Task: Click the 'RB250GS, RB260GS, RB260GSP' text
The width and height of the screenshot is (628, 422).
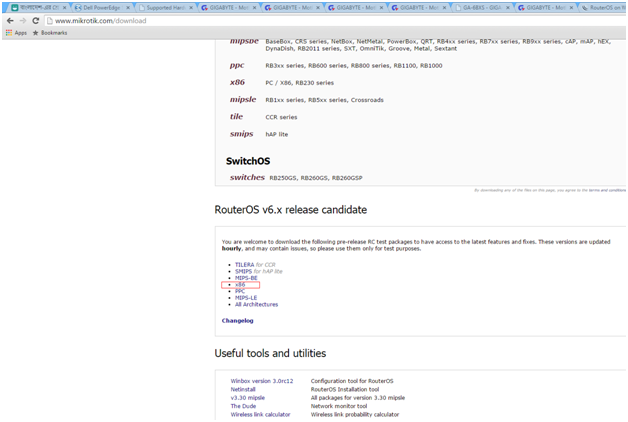Action: coord(316,178)
